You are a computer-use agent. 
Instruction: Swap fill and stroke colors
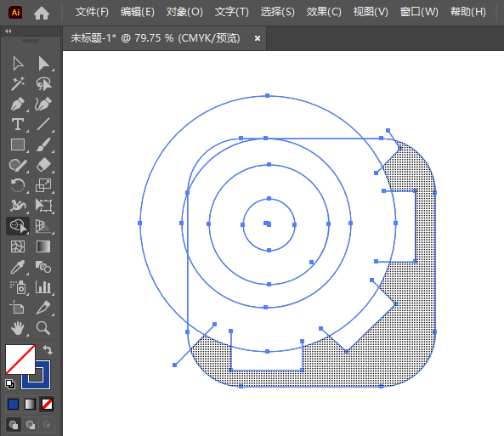tap(48, 349)
